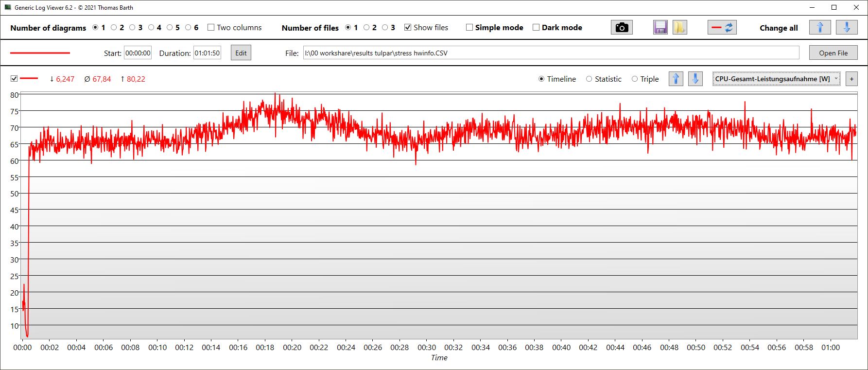Screen dimensions: 868x370
Task: Toggle the red series visibility checkbox
Action: [x=14, y=79]
